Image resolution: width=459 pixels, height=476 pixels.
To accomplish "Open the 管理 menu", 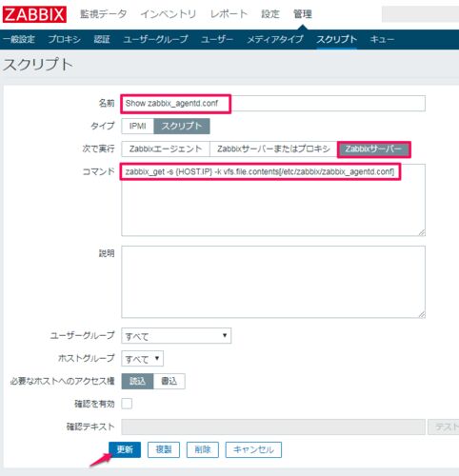I will click(x=303, y=14).
